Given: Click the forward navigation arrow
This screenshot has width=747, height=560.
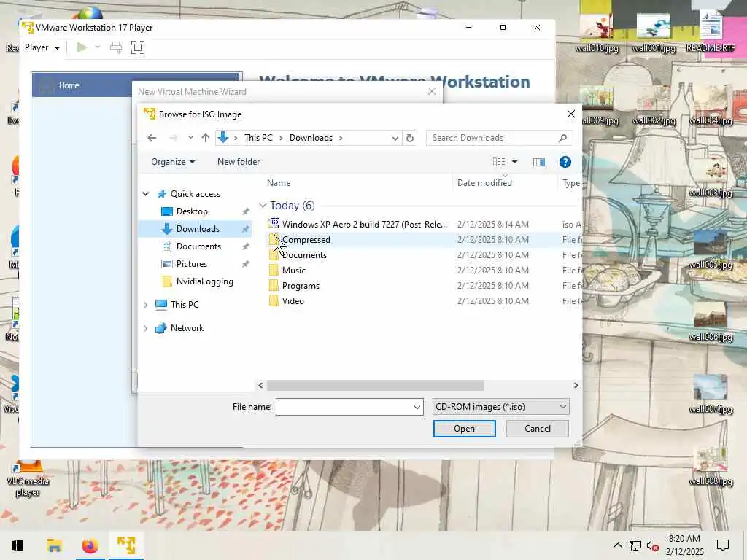Looking at the screenshot, I should click(x=173, y=138).
